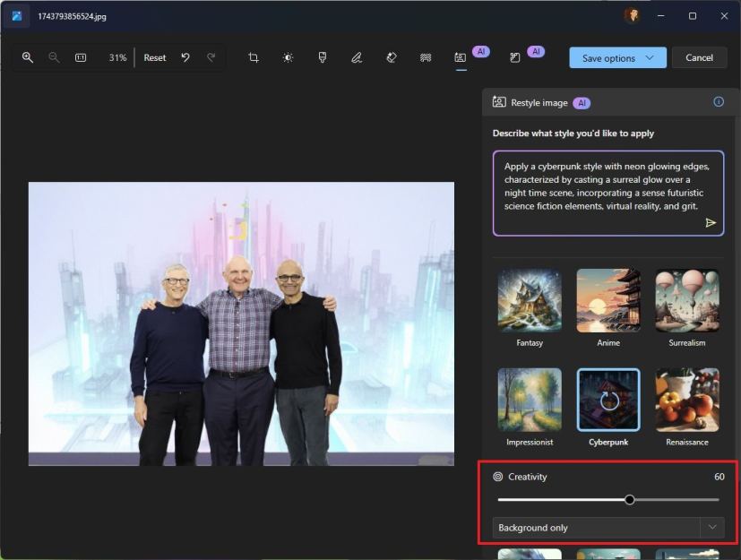This screenshot has height=560, width=741.
Task: Pick the Renaissance style preset
Action: (686, 399)
